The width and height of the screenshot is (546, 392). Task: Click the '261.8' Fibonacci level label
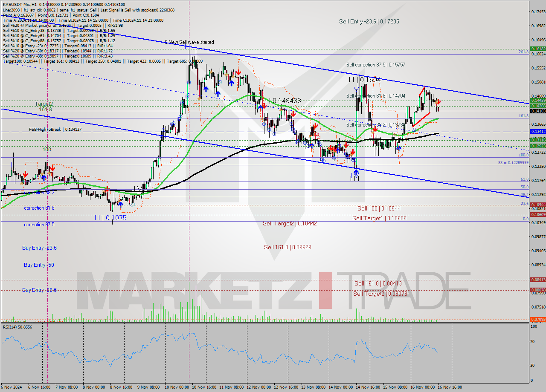pos(523,52)
